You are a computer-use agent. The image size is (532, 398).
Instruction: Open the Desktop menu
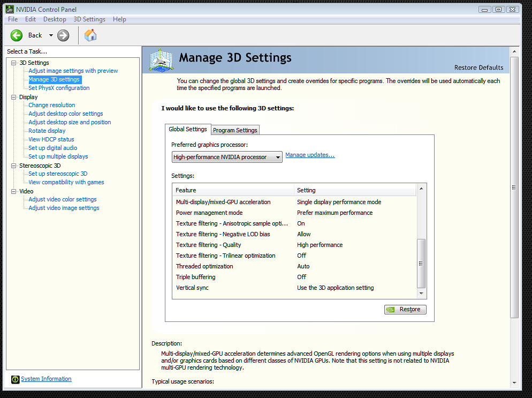click(55, 19)
